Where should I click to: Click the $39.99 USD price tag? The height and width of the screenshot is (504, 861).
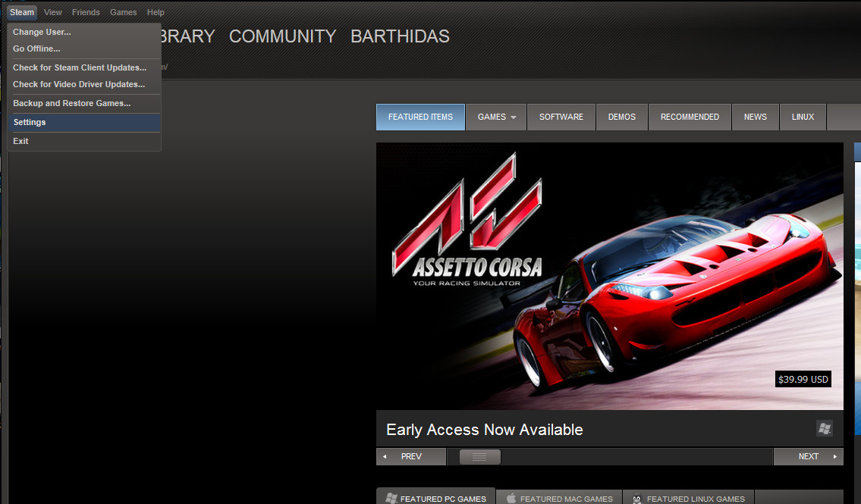click(803, 379)
